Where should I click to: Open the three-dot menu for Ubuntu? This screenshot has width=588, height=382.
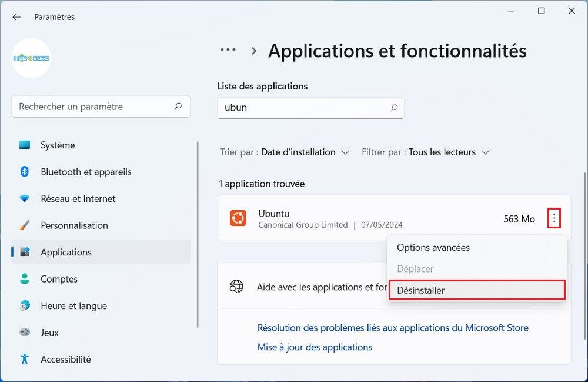554,218
